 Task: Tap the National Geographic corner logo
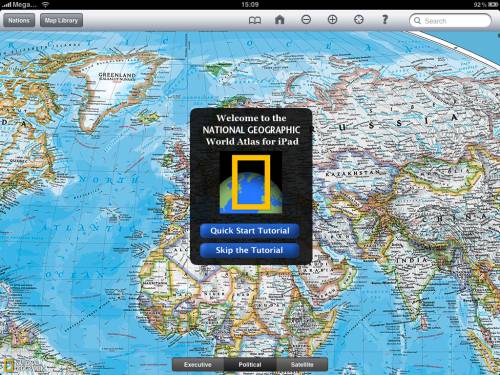tap(10, 365)
